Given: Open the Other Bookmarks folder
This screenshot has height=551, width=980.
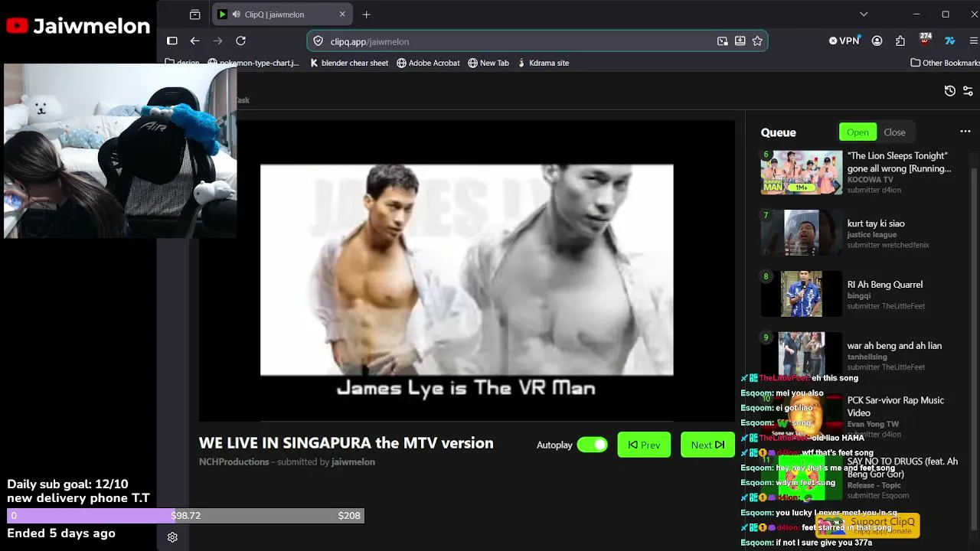Looking at the screenshot, I should pyautogui.click(x=945, y=63).
